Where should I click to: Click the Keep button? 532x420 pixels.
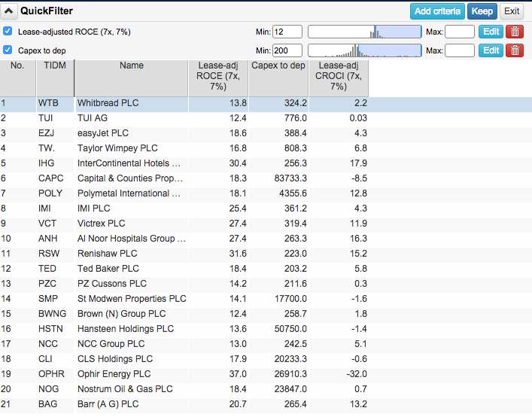click(x=482, y=11)
